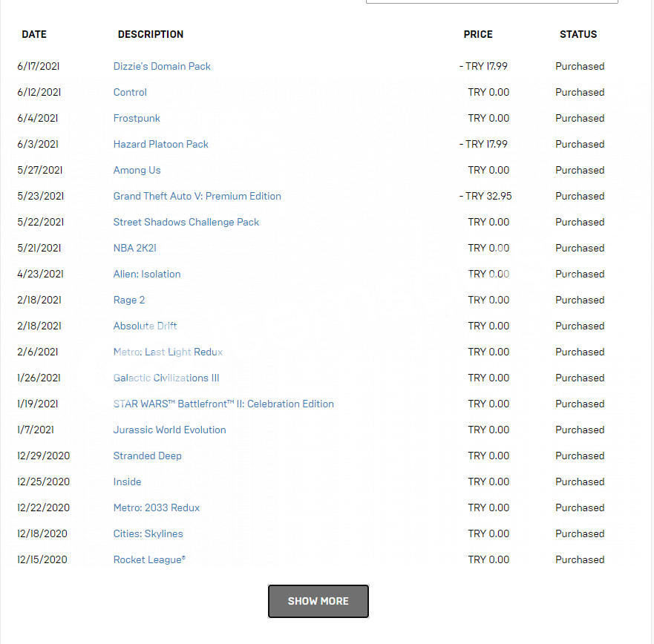The height and width of the screenshot is (644, 654).
Task: Open the Alien: Isolation link
Action: [x=147, y=274]
